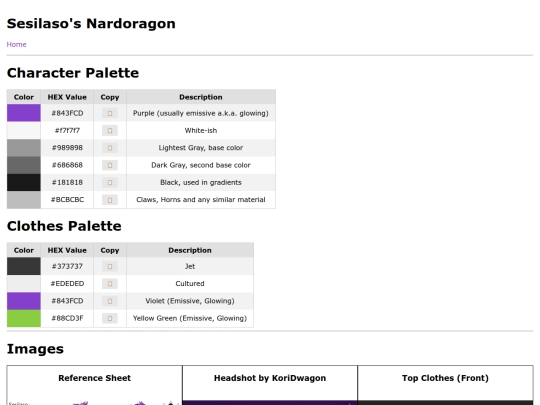Screen dimensions: 540x405
Task: Click the Purple swatch in Character Palette
Action: (x=24, y=113)
